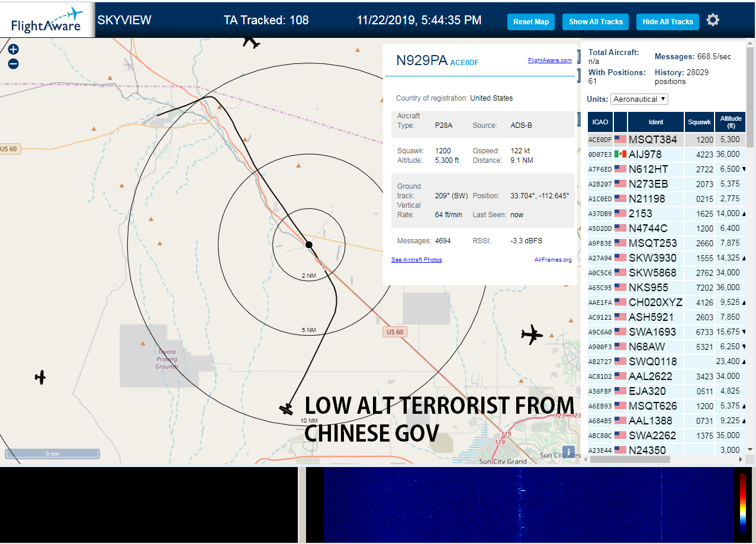Viewport: 756px width, 544px height.
Task: Select the tracked N929PA plane icon on map
Action: (287, 409)
